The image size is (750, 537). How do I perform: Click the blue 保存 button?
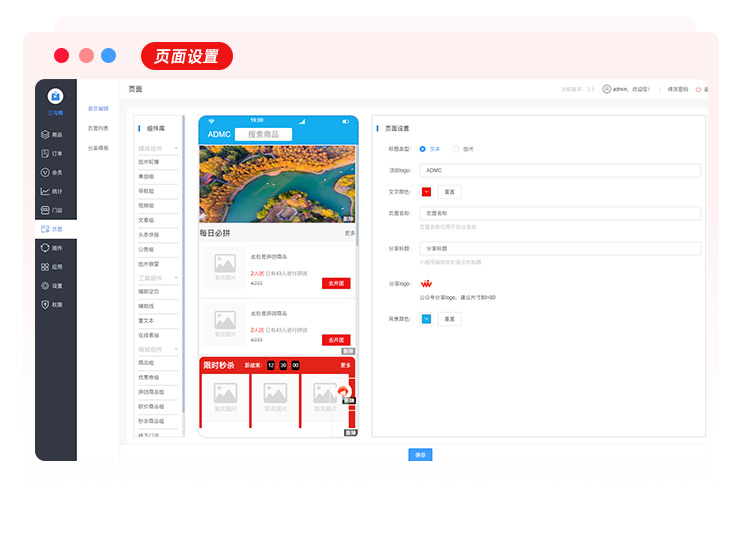420,455
